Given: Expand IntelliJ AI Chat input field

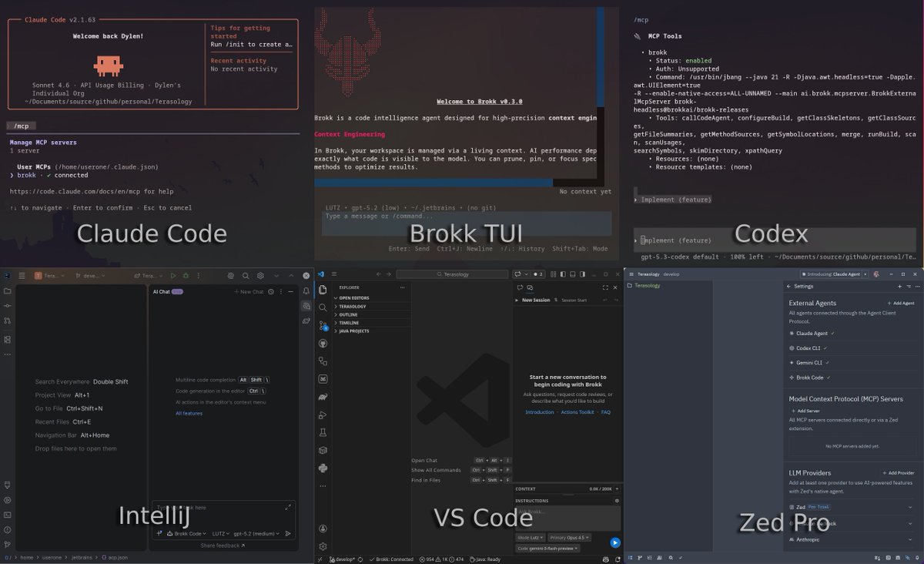Looking at the screenshot, I should point(288,507).
